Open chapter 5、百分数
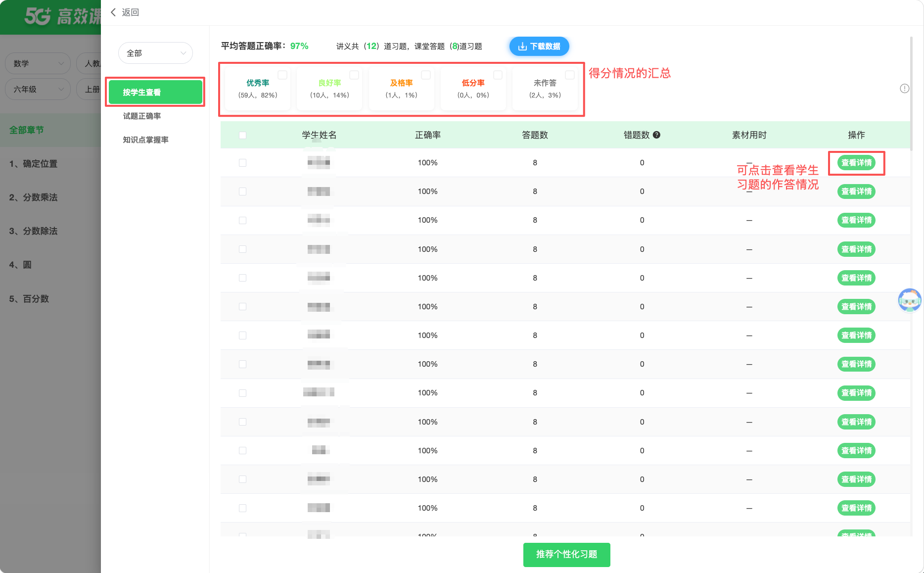The width and height of the screenshot is (924, 573). (x=50, y=299)
